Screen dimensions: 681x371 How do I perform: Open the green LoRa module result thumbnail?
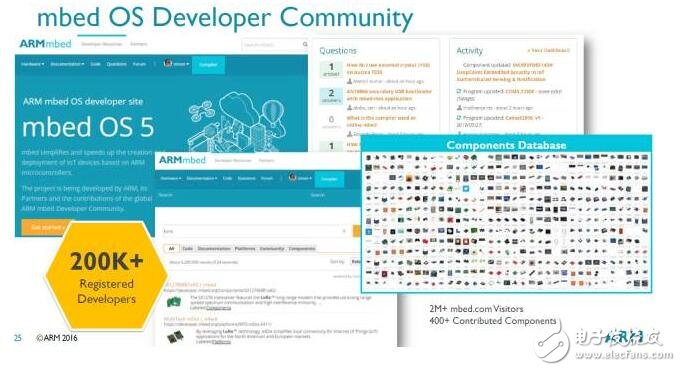point(174,301)
